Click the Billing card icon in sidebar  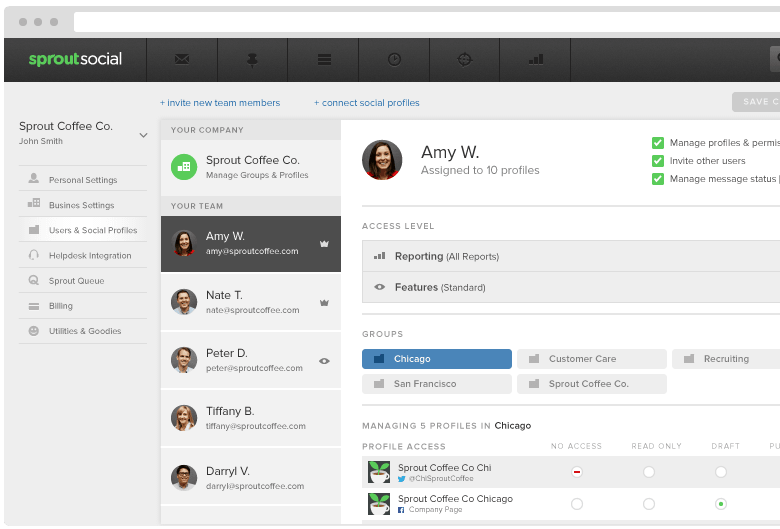click(x=34, y=307)
